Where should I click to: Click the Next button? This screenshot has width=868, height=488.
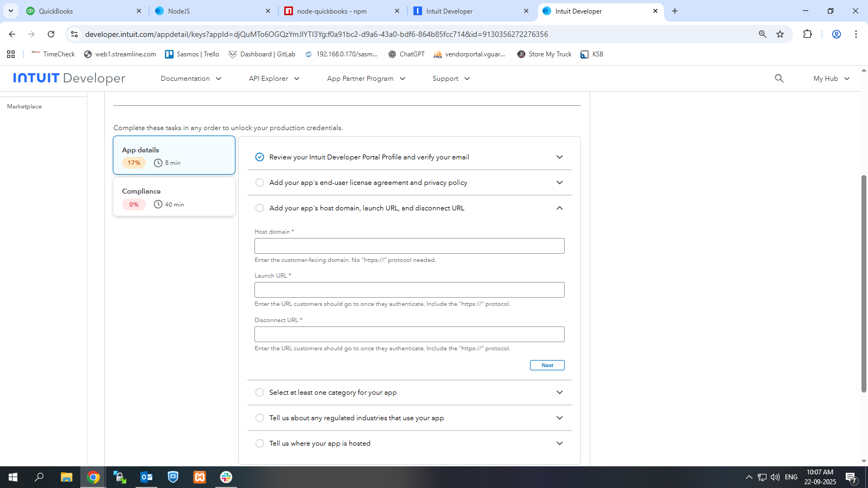(547, 365)
